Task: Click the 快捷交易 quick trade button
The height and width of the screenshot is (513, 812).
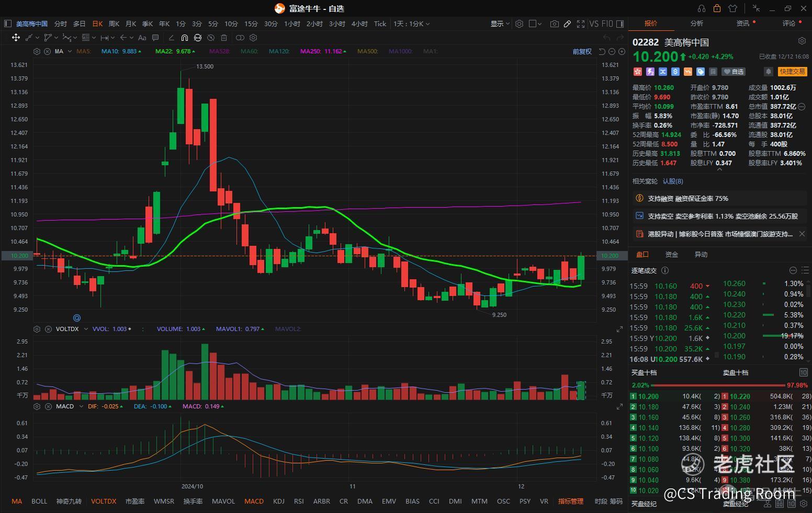Action: click(x=793, y=72)
